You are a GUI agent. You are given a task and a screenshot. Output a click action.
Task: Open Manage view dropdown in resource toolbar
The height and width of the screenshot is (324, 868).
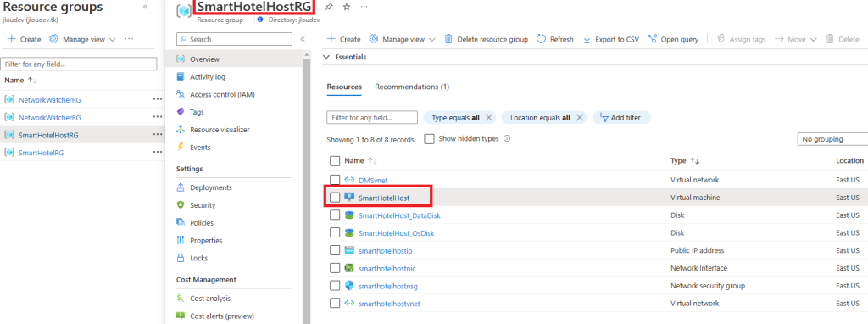(403, 39)
